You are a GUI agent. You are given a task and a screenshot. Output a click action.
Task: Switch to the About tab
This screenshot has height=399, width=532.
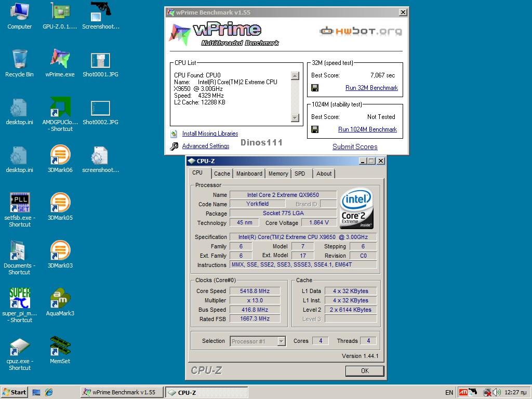pyautogui.click(x=324, y=174)
